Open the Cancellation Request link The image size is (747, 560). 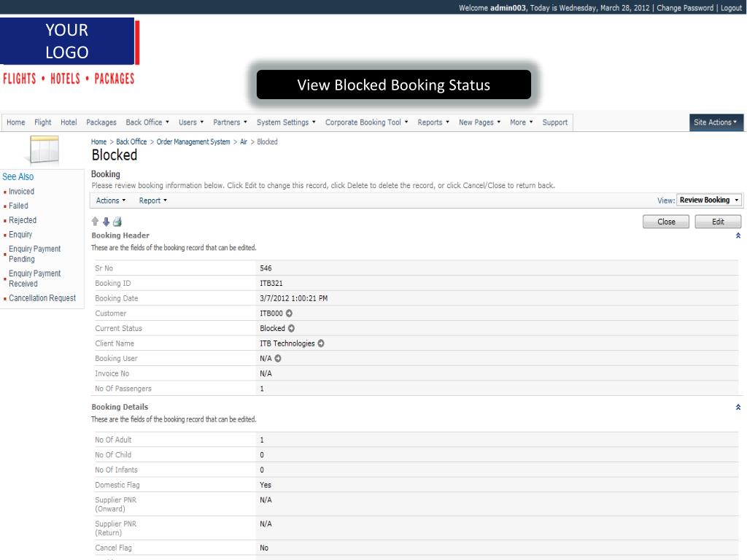coord(42,298)
